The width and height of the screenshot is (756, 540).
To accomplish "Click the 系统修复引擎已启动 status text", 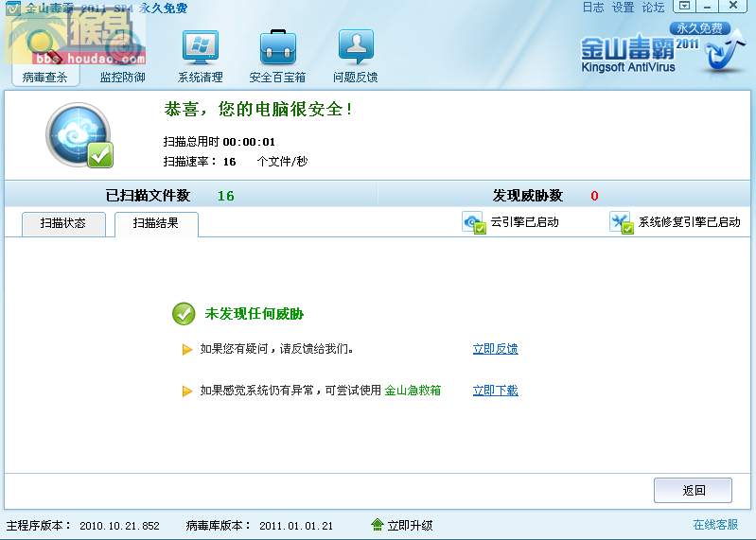I will point(689,222).
